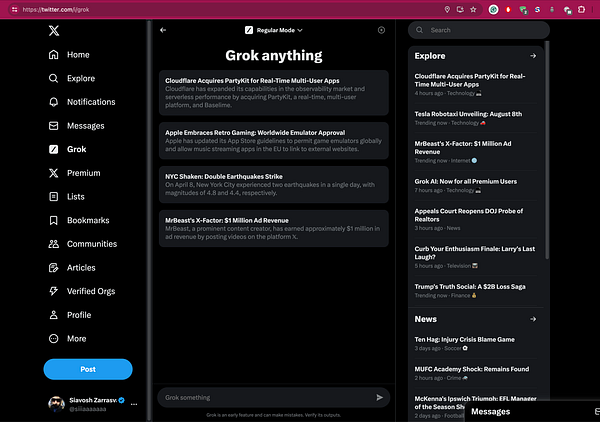Open account menu dots beside Siavosh Zarrasv

click(x=134, y=404)
